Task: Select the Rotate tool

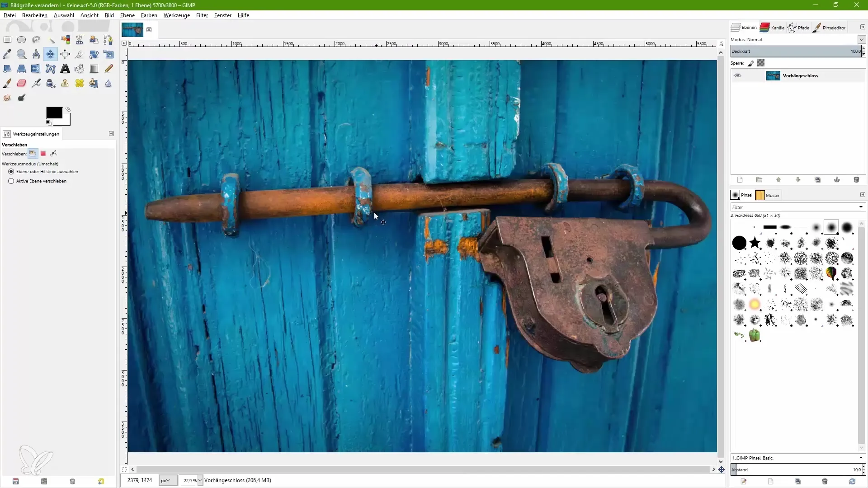Action: click(x=94, y=54)
